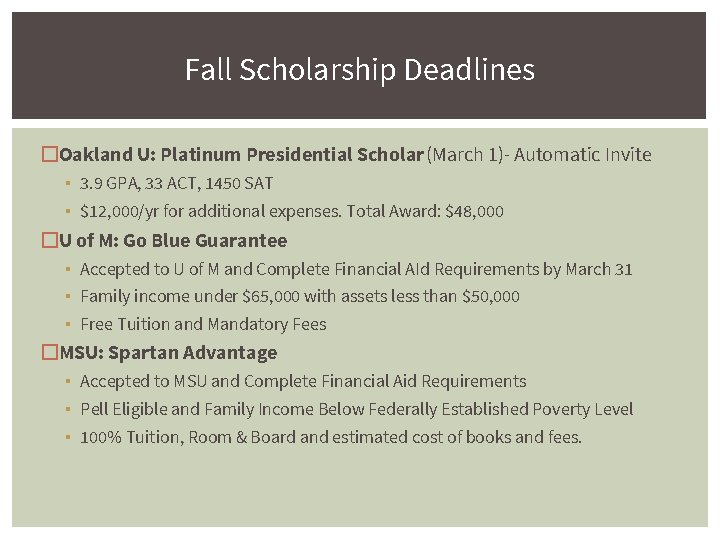Click the small bullet beside "3.9 GPA"
This screenshot has height=540, width=720.
click(x=65, y=185)
